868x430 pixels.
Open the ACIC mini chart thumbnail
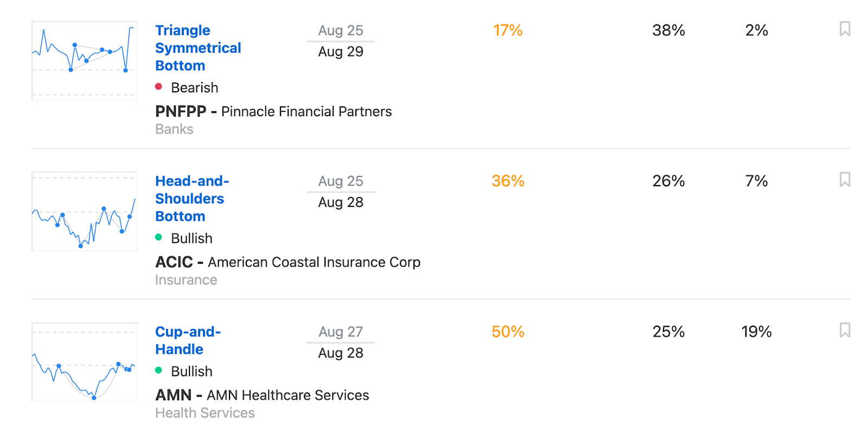84,211
